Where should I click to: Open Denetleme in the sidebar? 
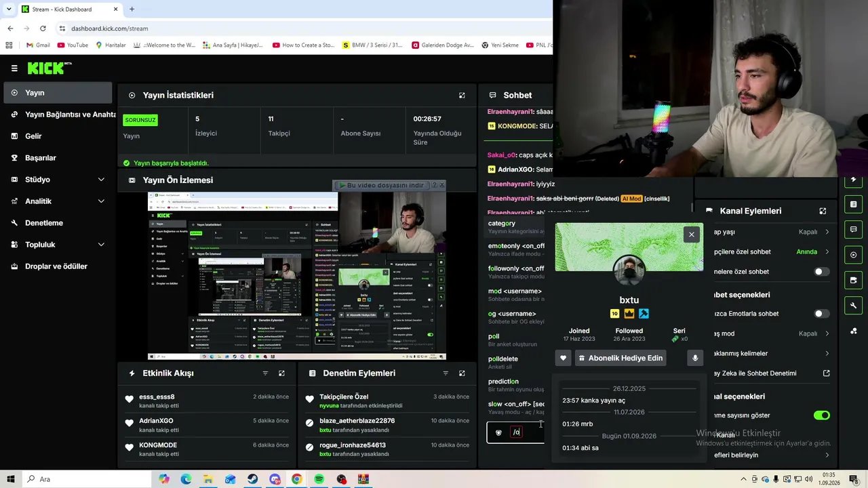click(x=59, y=223)
